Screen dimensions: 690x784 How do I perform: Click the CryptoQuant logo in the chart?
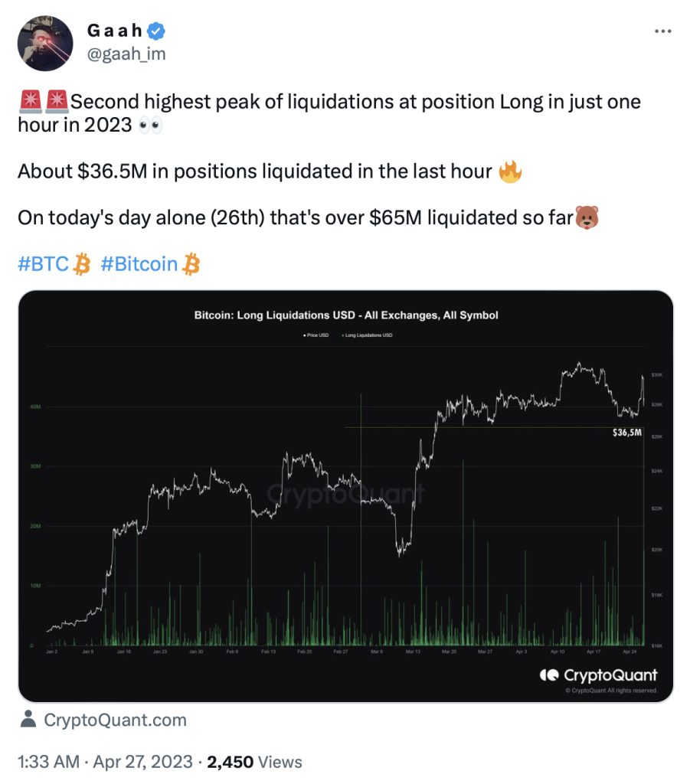598,675
